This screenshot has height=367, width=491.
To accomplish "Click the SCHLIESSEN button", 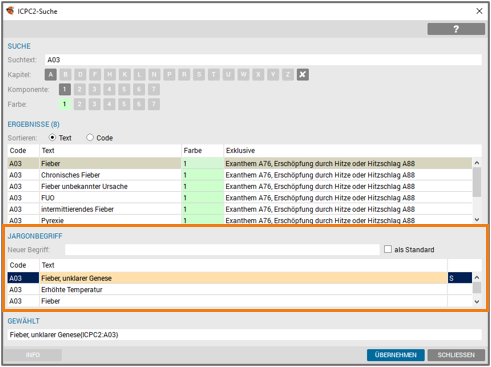I will pos(456,355).
